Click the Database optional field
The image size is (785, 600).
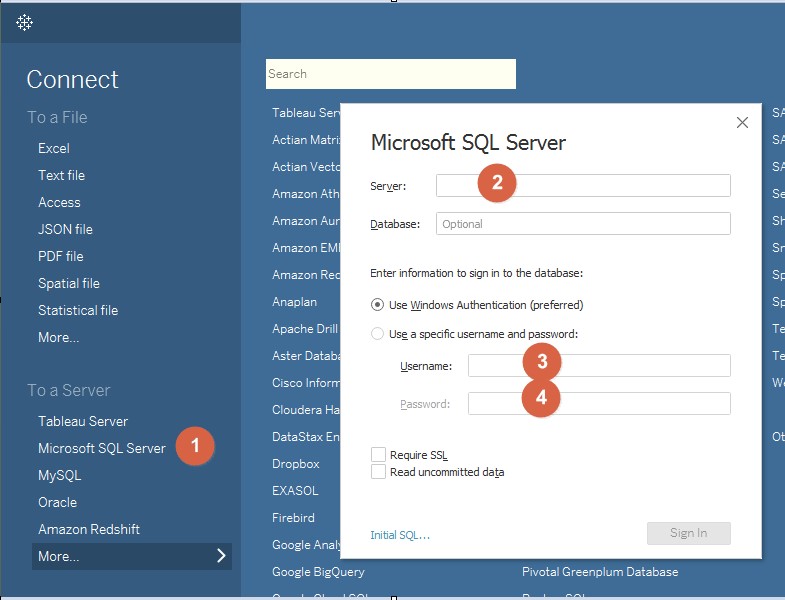(583, 223)
